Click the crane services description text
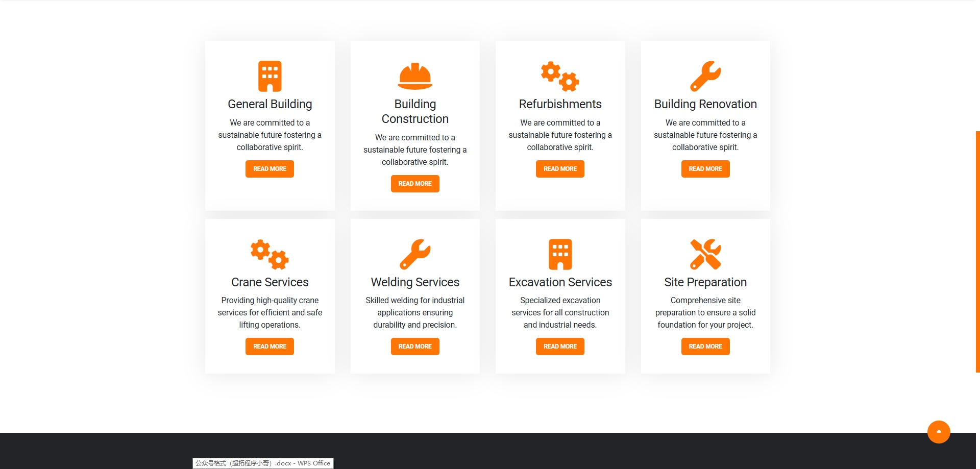 pos(269,312)
